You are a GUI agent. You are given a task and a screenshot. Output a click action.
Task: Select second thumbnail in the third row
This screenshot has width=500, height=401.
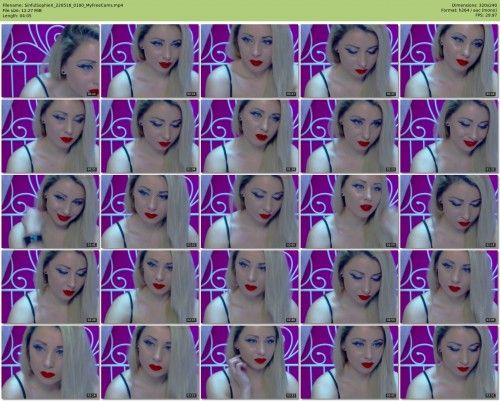click(x=150, y=212)
